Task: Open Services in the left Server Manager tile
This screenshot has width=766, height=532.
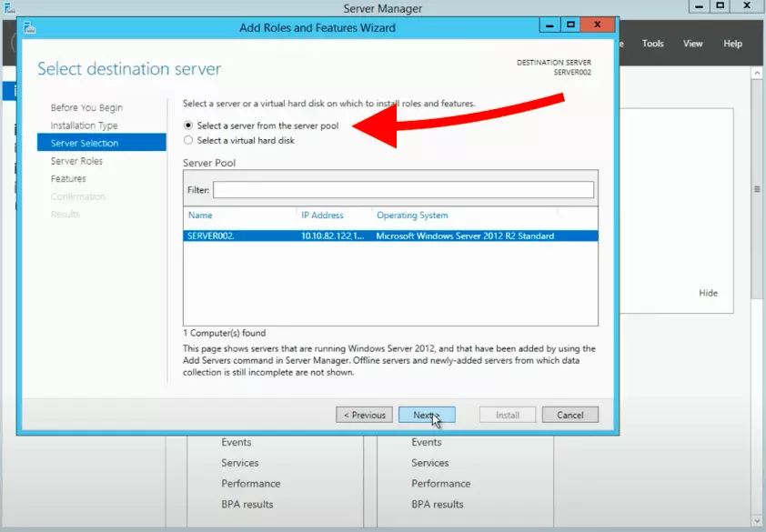Action: (x=239, y=463)
